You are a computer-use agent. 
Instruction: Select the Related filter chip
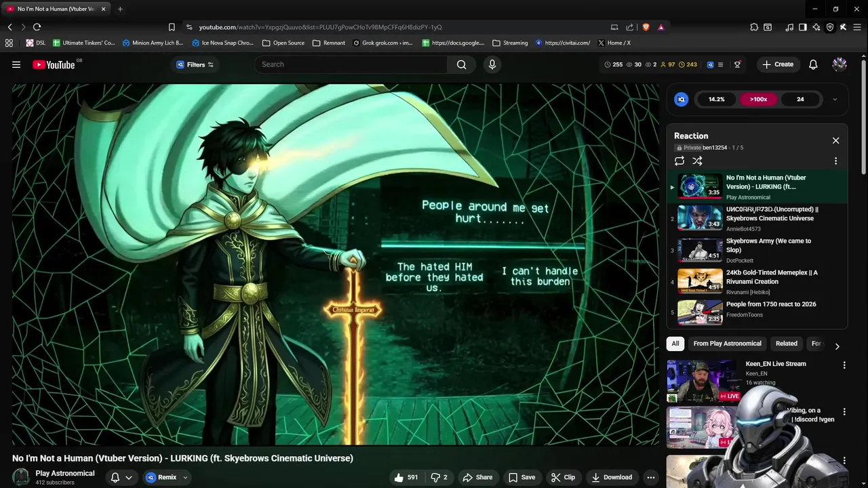[x=787, y=344]
